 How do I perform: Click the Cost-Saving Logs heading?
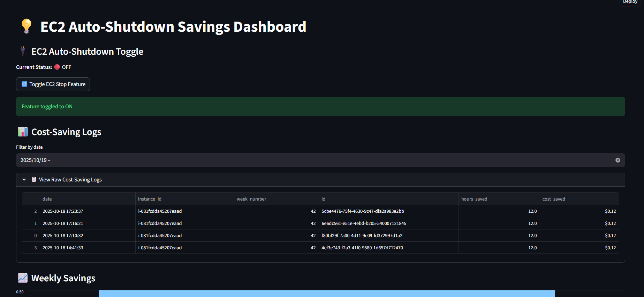66,132
